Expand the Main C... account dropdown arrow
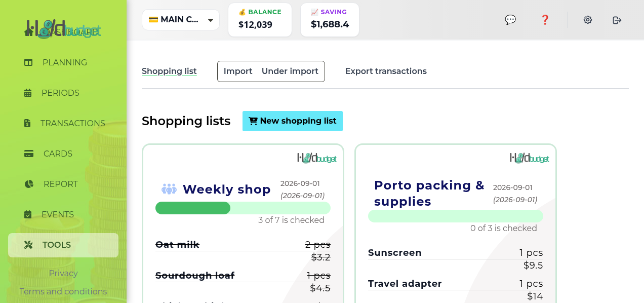Image resolution: width=644 pixels, height=303 pixels. pyautogui.click(x=211, y=20)
